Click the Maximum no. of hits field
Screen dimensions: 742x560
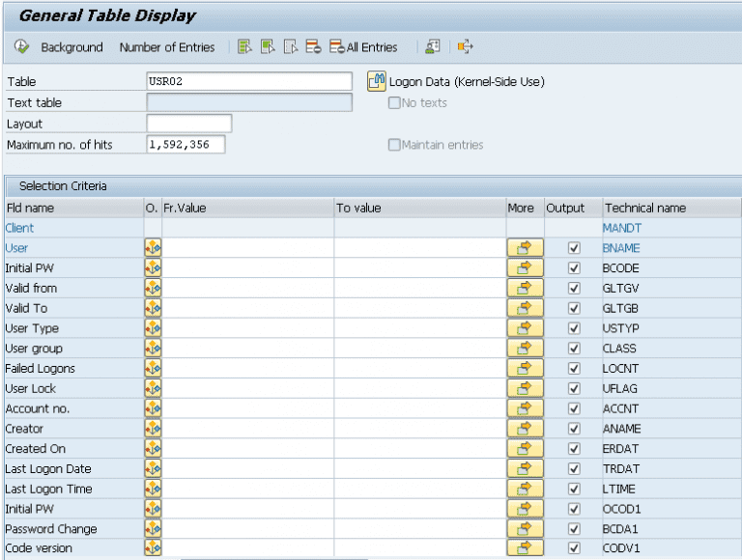pos(185,145)
